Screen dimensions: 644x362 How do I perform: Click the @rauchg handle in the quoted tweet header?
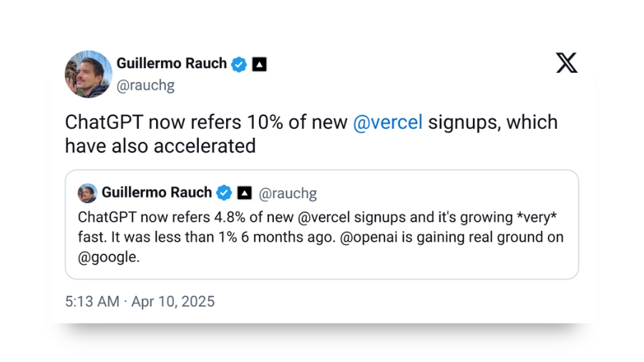pyautogui.click(x=288, y=193)
